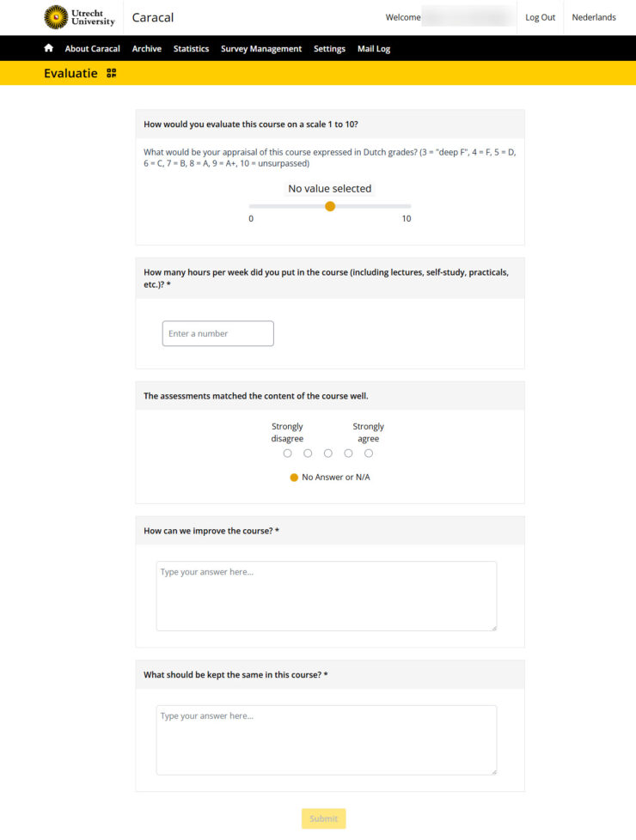Screen dimensions: 636x840
Task: Open Survey Management
Action: point(261,49)
